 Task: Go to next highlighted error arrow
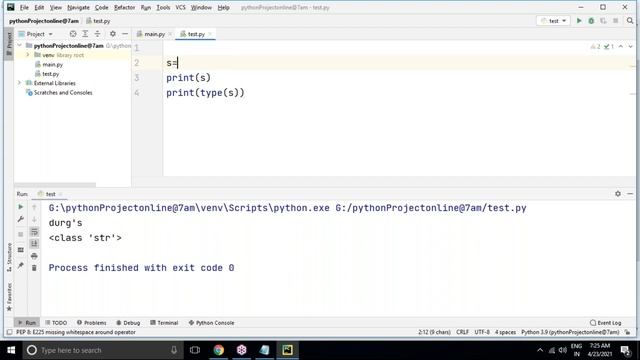[631, 47]
